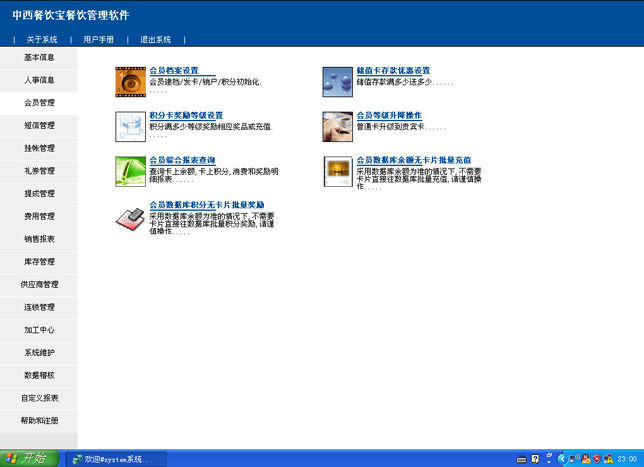Open the 关于系统 menu
This screenshot has height=467, width=644.
[x=42, y=39]
